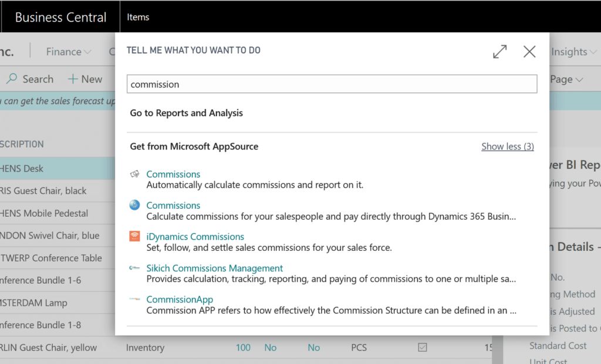Open the first Commissions extension link
Screen dimensions: 601x364
click(x=173, y=174)
